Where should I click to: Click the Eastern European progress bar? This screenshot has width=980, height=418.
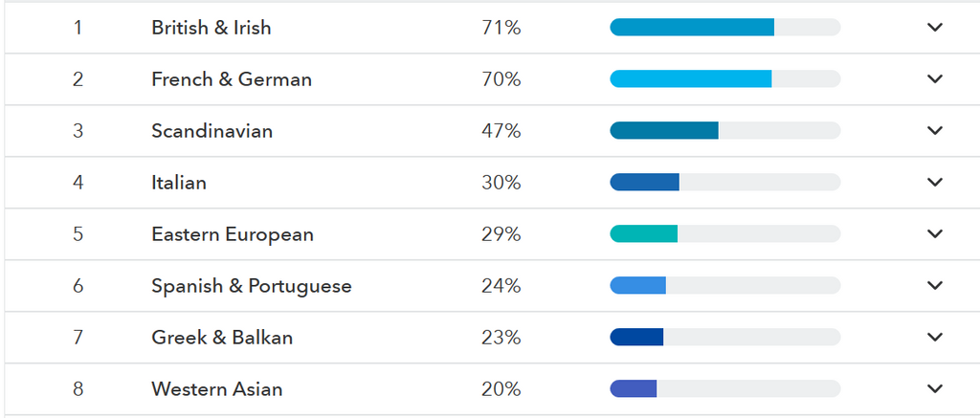(724, 234)
